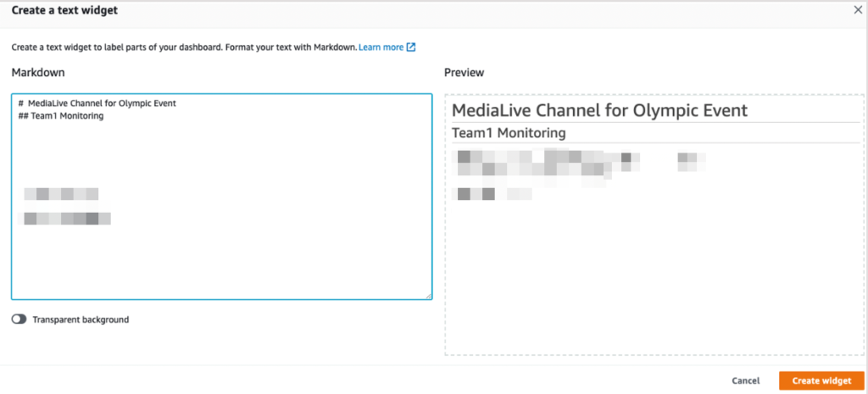
Task: Click the '# MediaLive Channel for Olympic Event' markdown line
Action: pos(97,103)
